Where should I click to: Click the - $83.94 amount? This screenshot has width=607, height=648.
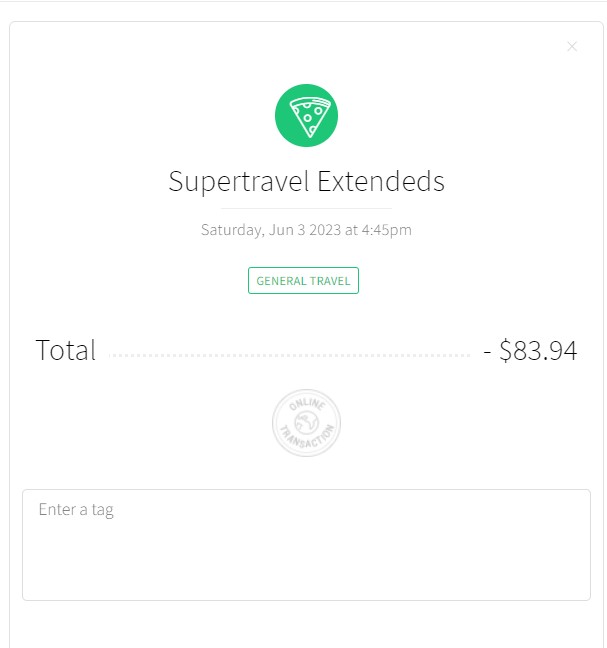tap(530, 350)
